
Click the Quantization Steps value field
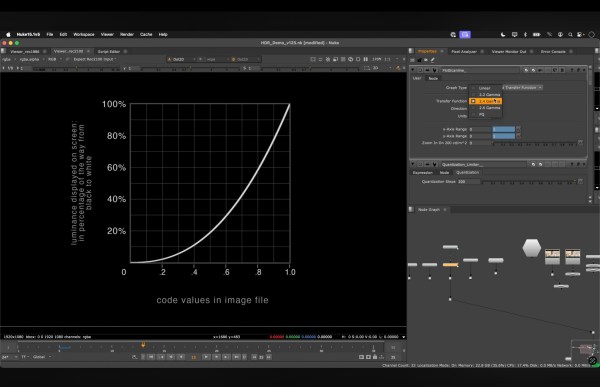click(468, 181)
